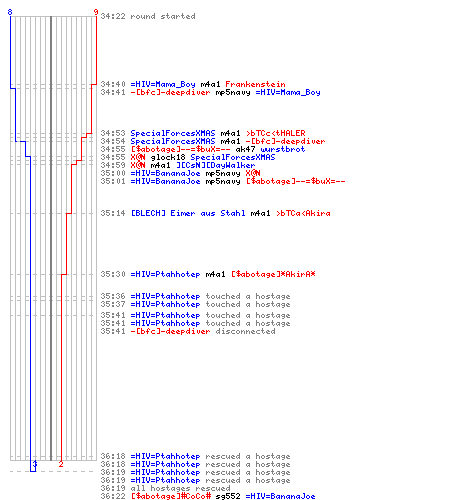Click glock18 weapon in the 34:55 kill
Screen dimensions: 450x500
pos(168,157)
